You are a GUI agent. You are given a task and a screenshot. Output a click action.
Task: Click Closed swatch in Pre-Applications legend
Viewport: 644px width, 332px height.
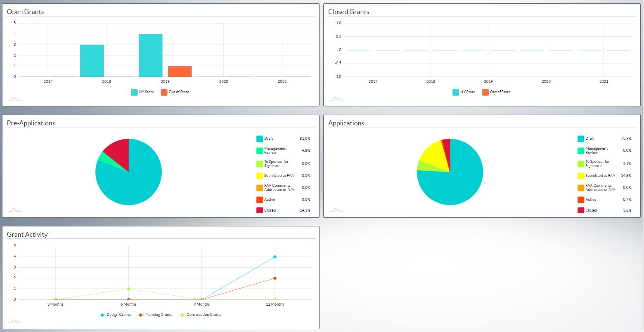260,210
